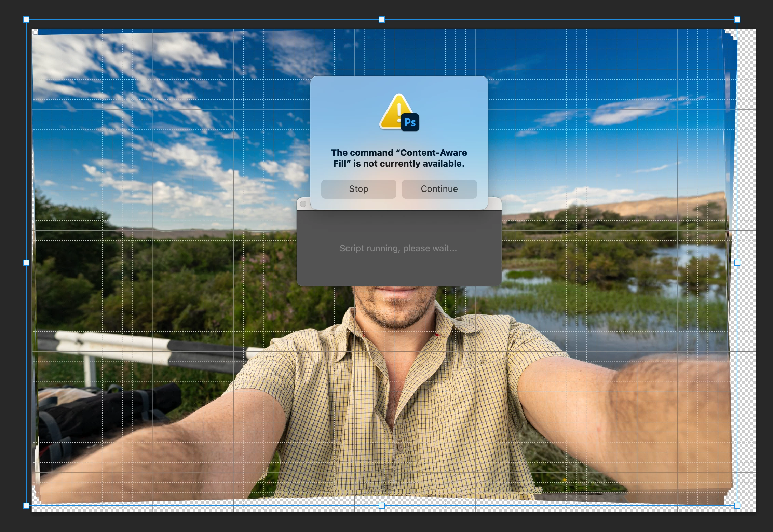The width and height of the screenshot is (773, 532).
Task: Click the top-left transform corner handle
Action: (26, 19)
